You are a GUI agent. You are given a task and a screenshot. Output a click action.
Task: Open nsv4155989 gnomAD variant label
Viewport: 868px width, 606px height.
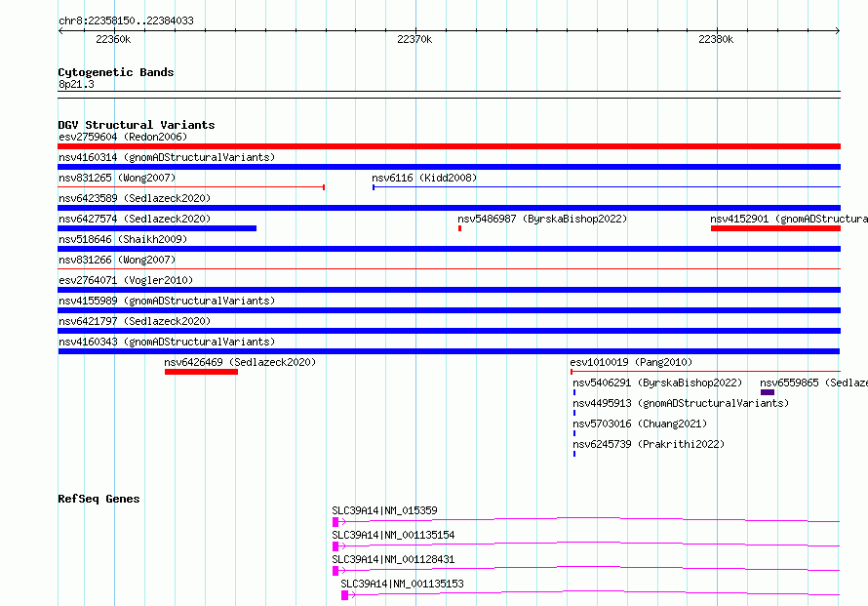point(167,301)
